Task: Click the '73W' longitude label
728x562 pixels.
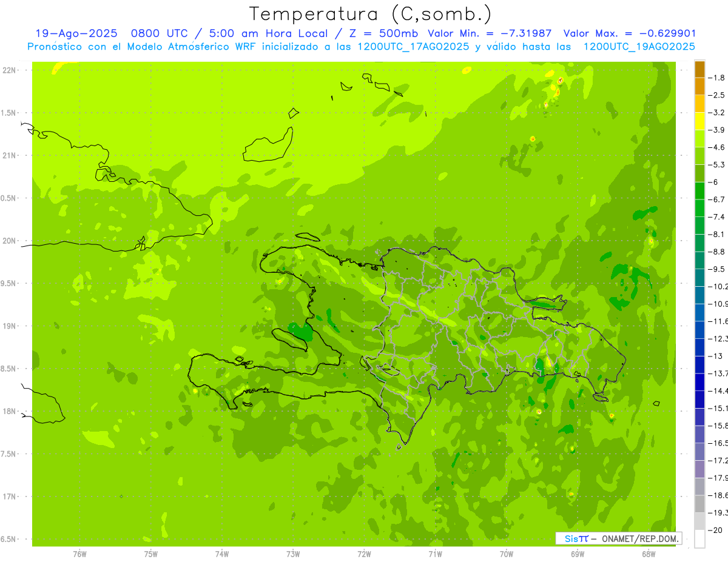Action: (293, 554)
